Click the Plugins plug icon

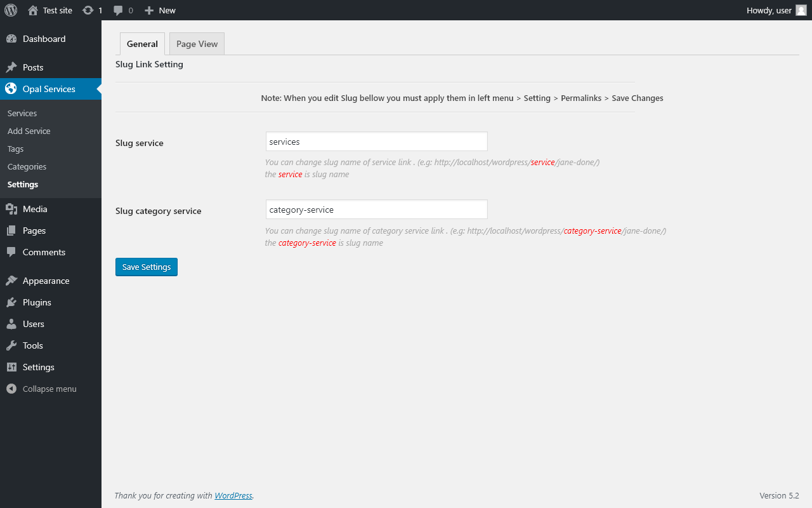(11, 302)
